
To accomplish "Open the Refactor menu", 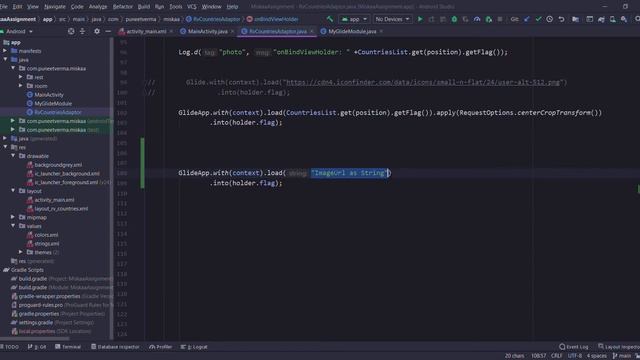I will [122, 7].
